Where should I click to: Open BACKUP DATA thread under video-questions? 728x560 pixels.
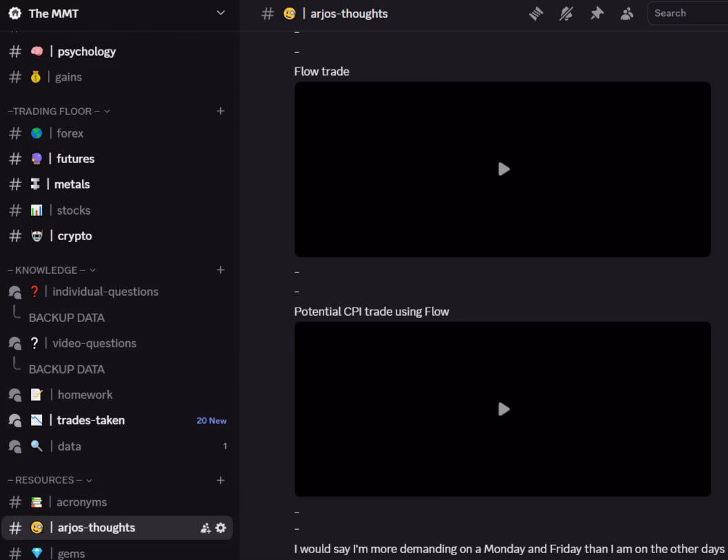click(67, 369)
